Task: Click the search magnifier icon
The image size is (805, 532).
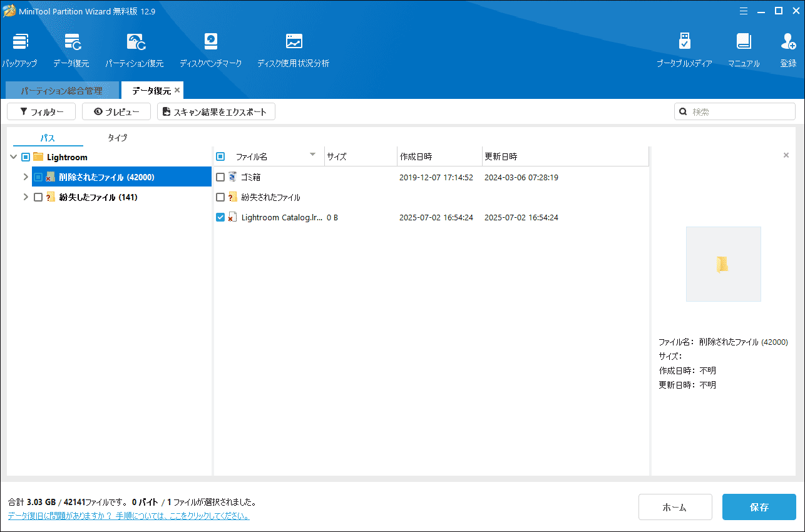Action: [x=684, y=112]
